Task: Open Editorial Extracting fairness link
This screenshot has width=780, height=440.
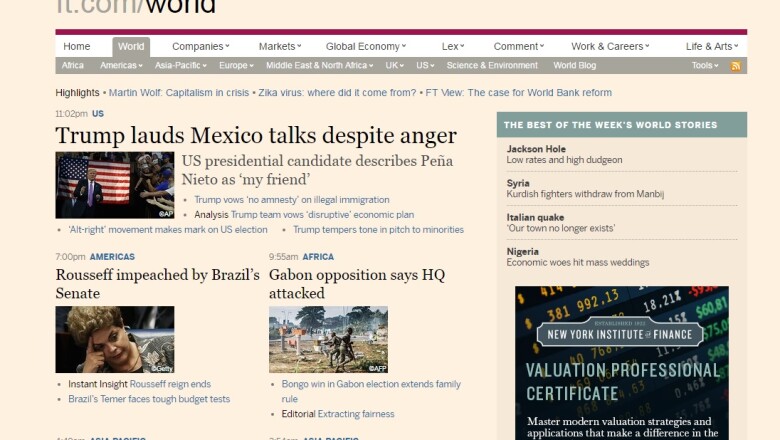Action: pos(356,414)
